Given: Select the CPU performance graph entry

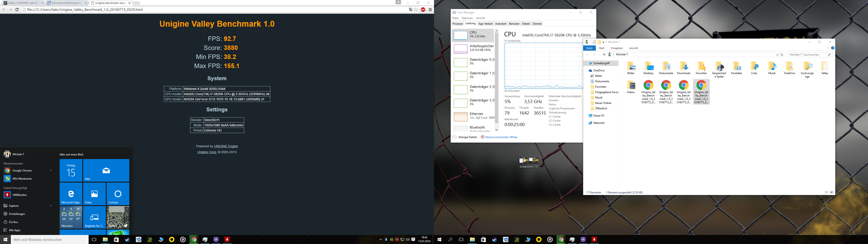Looking at the screenshot, I should (473, 35).
